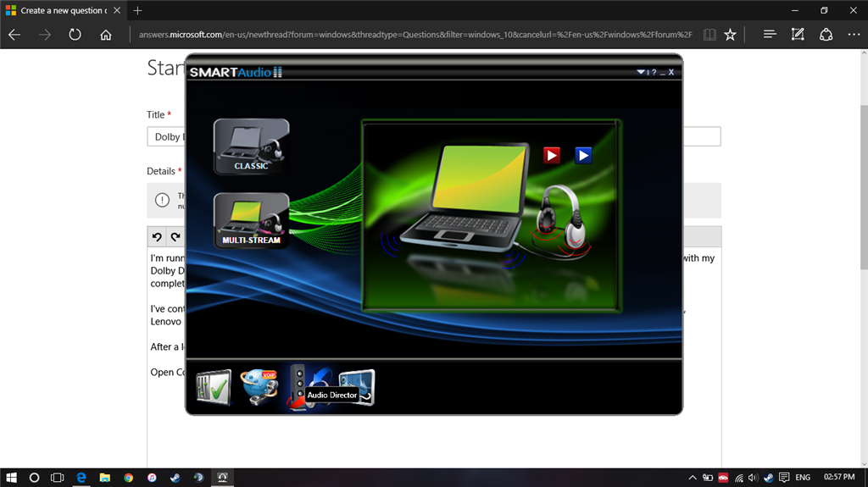This screenshot has height=487, width=868.
Task: Click the Title input field
Action: click(x=433, y=136)
